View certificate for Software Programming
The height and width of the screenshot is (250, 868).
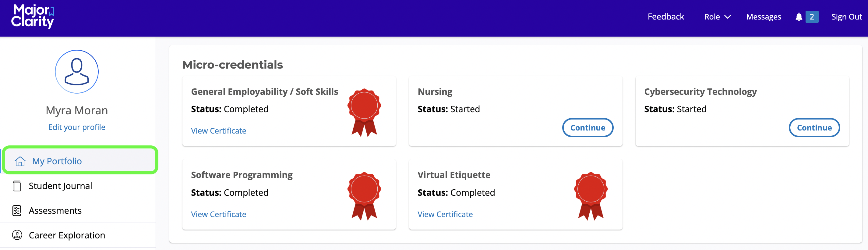coord(218,214)
